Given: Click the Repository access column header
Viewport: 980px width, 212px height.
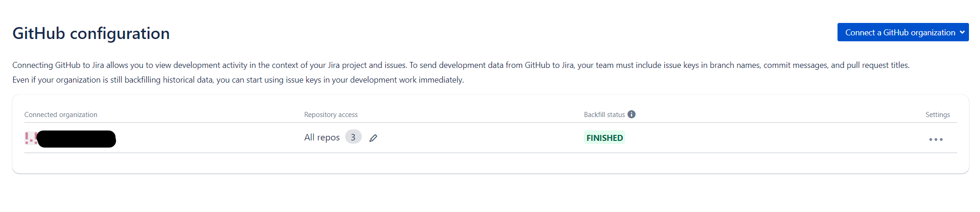Looking at the screenshot, I should pos(331,115).
